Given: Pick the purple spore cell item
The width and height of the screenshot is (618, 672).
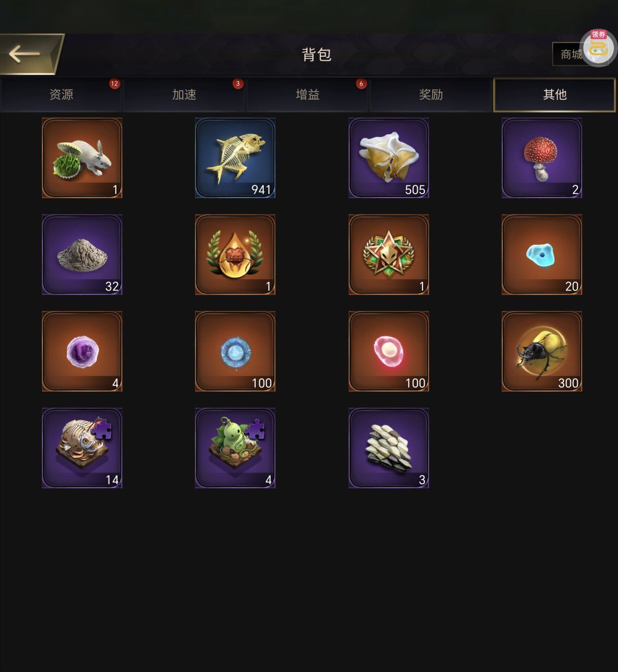Looking at the screenshot, I should (x=82, y=351).
